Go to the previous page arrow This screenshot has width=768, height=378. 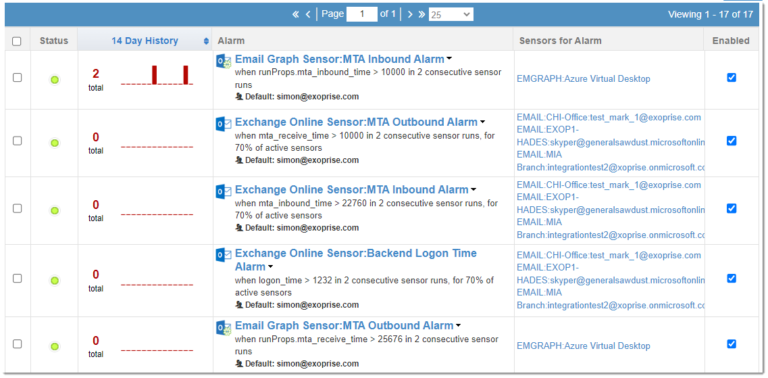click(308, 15)
